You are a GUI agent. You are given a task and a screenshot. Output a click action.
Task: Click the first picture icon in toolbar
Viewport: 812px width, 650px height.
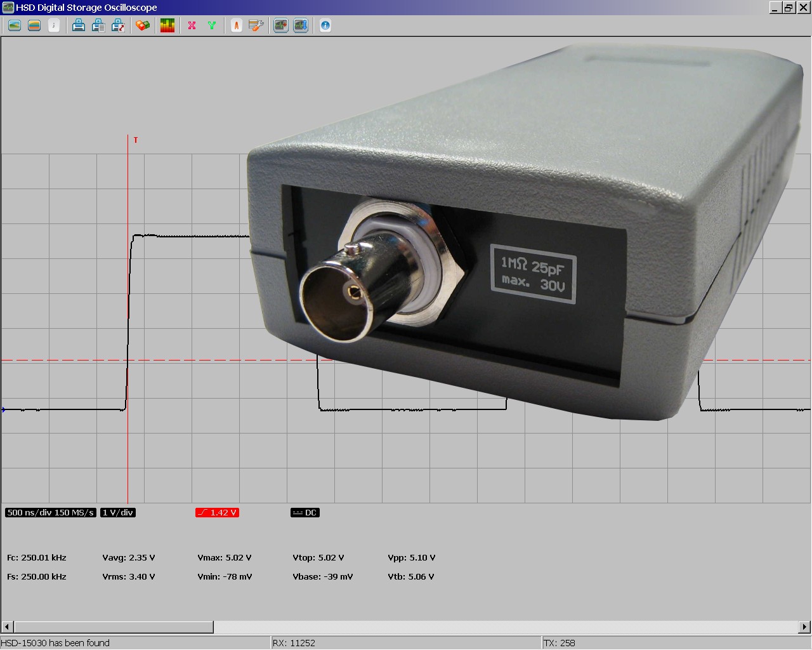tap(15, 25)
